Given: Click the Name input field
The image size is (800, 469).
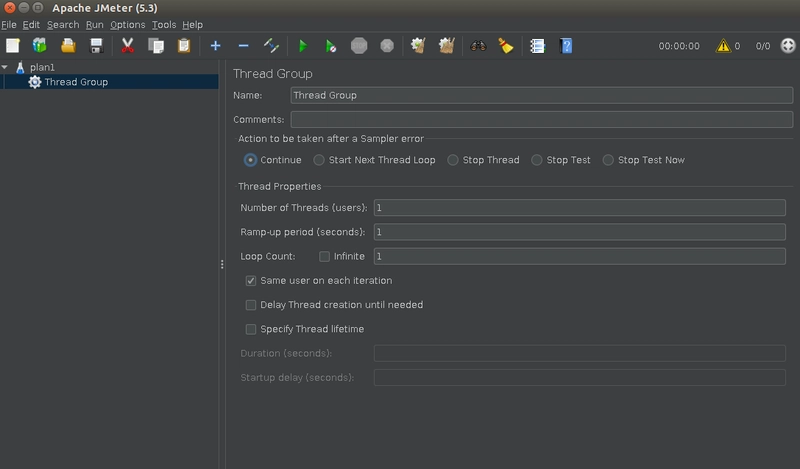Looking at the screenshot, I should 541,95.
